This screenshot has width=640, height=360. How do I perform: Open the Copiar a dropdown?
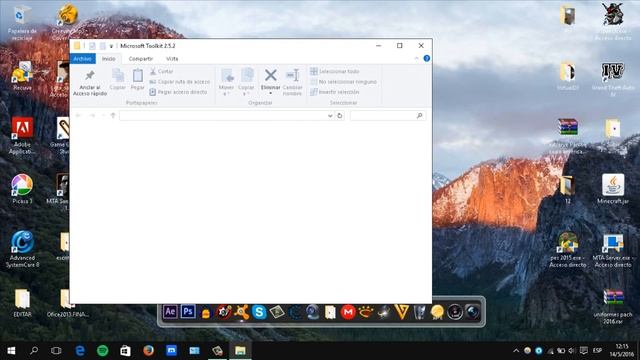click(x=246, y=82)
